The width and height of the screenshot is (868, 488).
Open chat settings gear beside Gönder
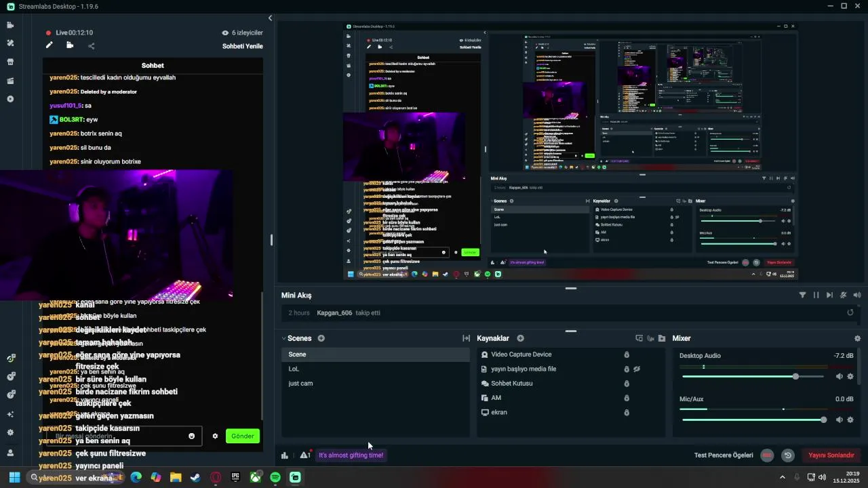[215, 436]
